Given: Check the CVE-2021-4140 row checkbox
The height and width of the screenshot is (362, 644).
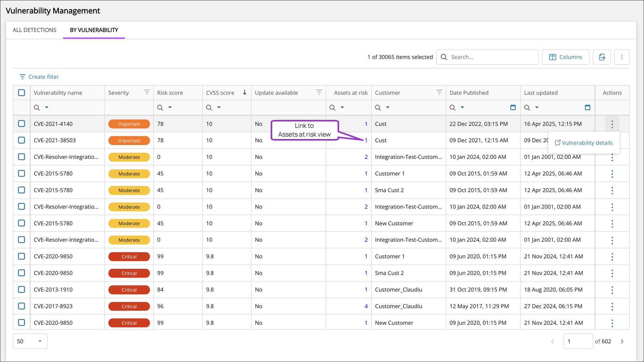Looking at the screenshot, I should (x=21, y=124).
